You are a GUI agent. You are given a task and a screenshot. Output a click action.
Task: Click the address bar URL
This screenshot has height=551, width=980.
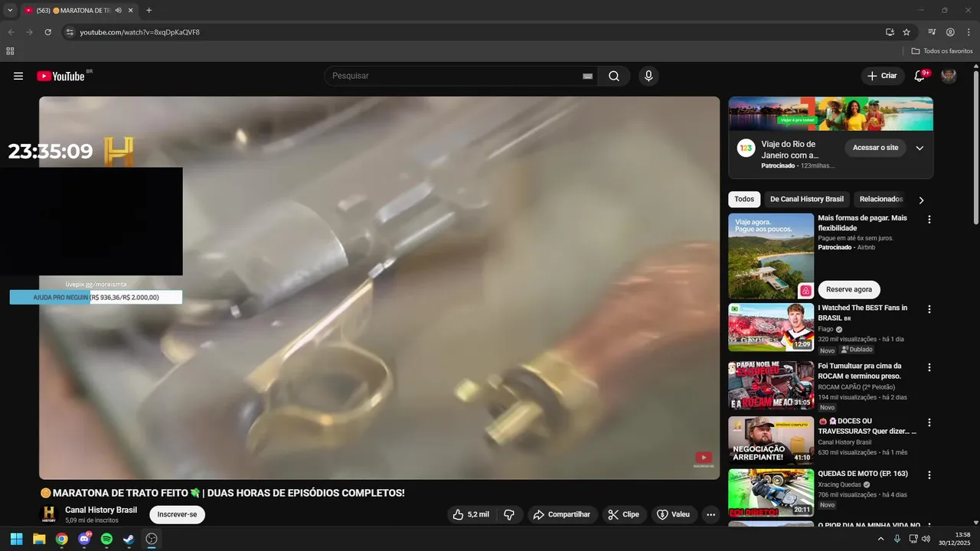pyautogui.click(x=140, y=32)
